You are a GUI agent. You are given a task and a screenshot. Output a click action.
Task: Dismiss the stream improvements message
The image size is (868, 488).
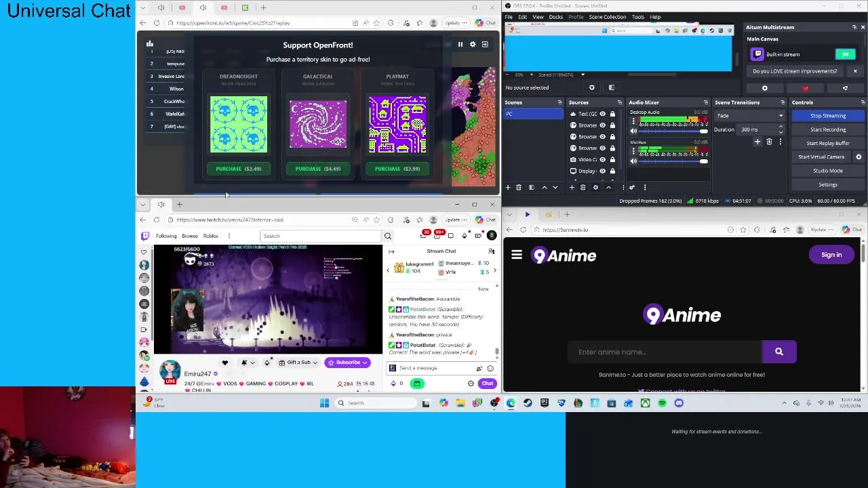click(x=855, y=71)
